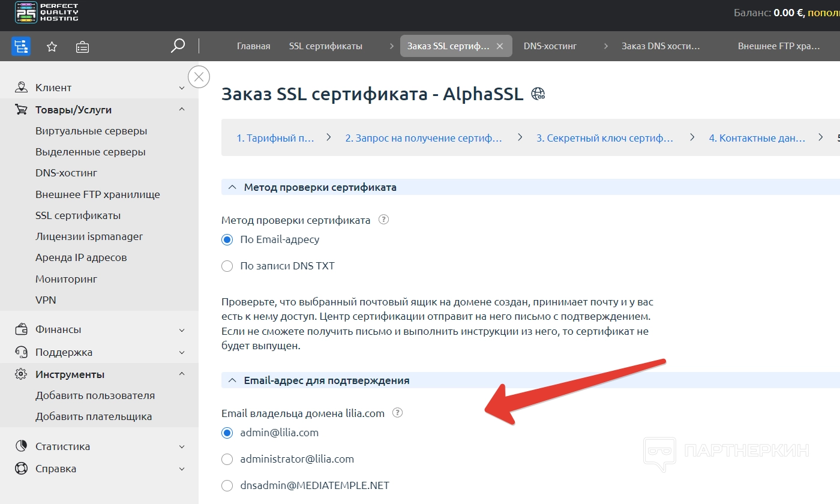This screenshot has width=840, height=504.
Task: Open help for Email владельца домена
Action: pos(397,413)
